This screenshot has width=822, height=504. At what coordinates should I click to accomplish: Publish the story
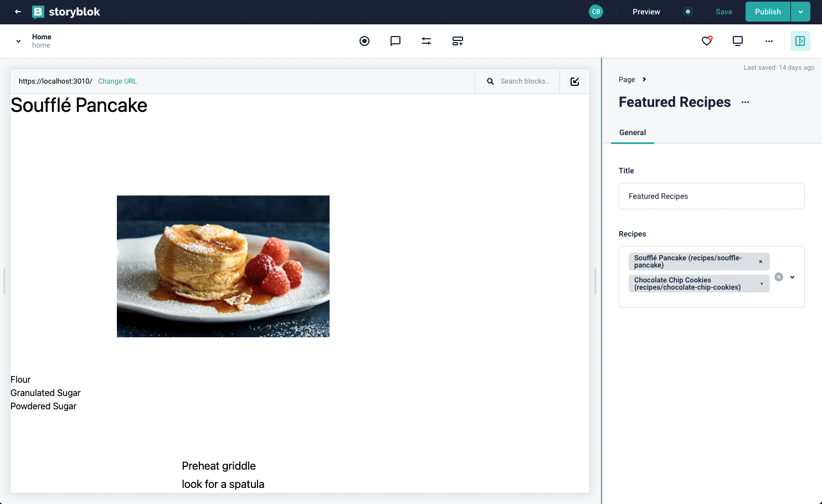[x=768, y=12]
